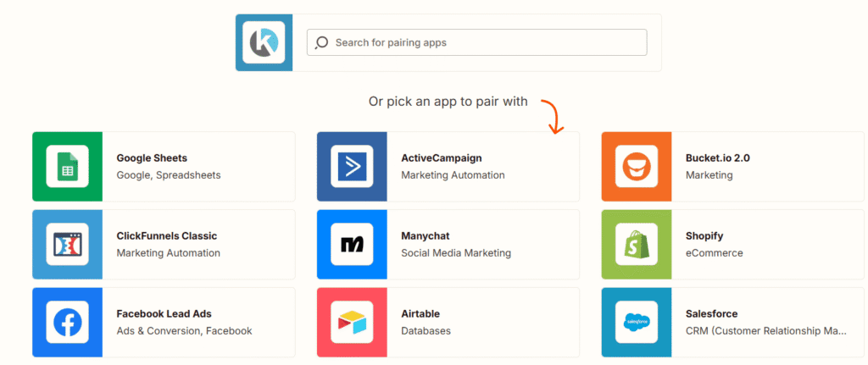
Task: Click the ClickFunnels Classic icon
Action: pos(68,245)
